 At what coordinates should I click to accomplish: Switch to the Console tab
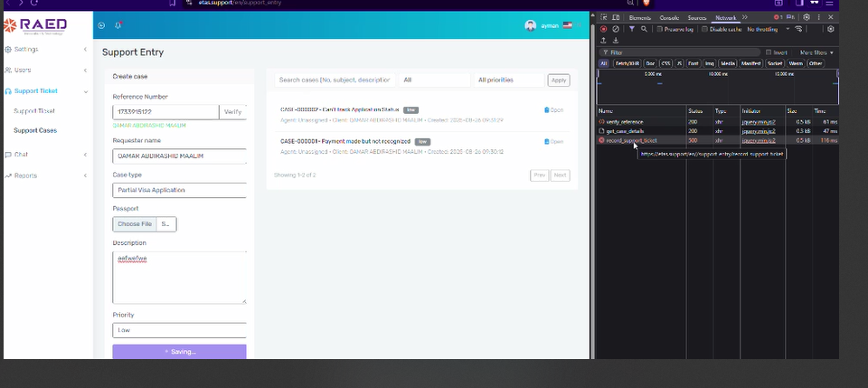[x=669, y=17]
